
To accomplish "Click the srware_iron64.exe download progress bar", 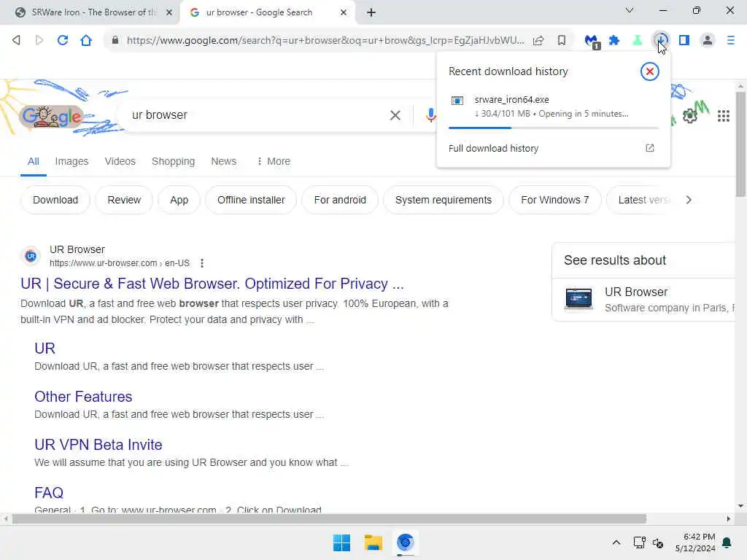I will 553,128.
